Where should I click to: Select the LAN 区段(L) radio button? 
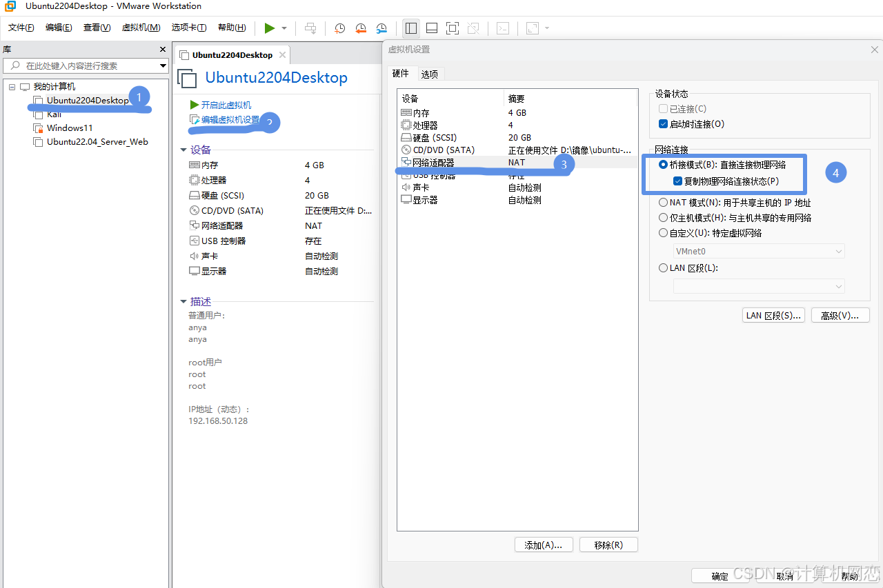click(663, 267)
